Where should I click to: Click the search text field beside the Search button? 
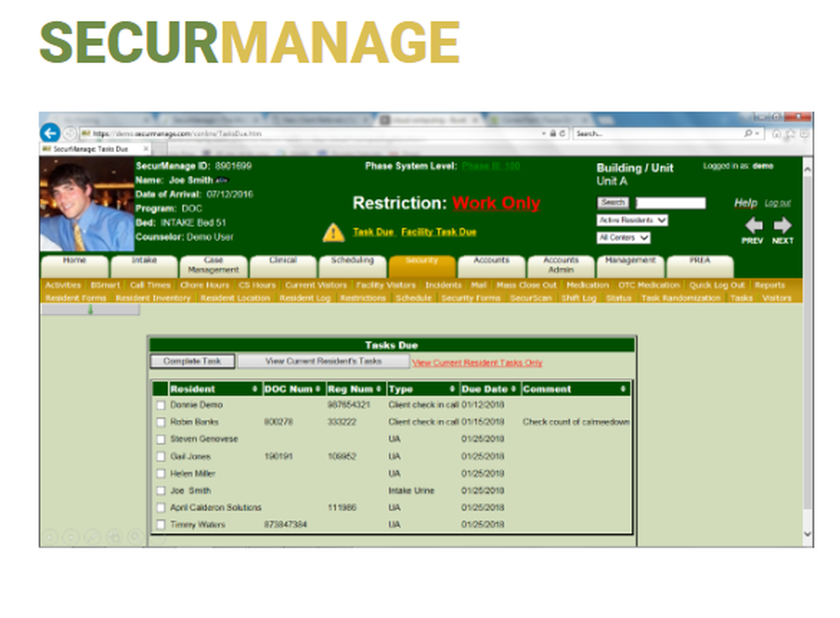(669, 202)
